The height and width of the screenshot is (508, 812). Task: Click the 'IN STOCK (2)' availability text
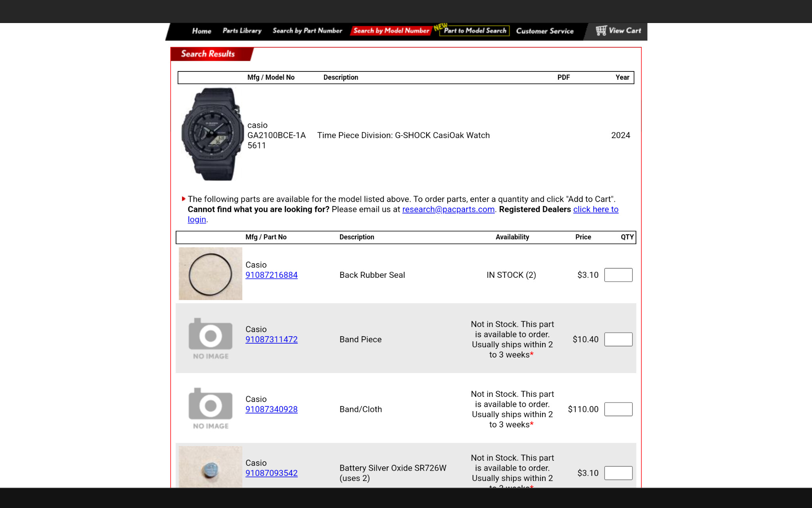511,275
